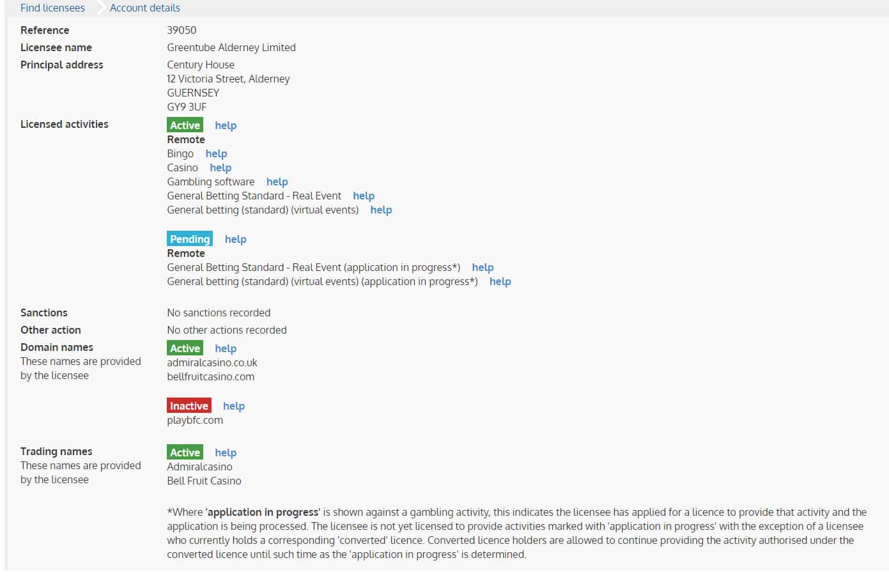The image size is (889, 588).
Task: Click help next to Pending badge
Action: click(235, 239)
